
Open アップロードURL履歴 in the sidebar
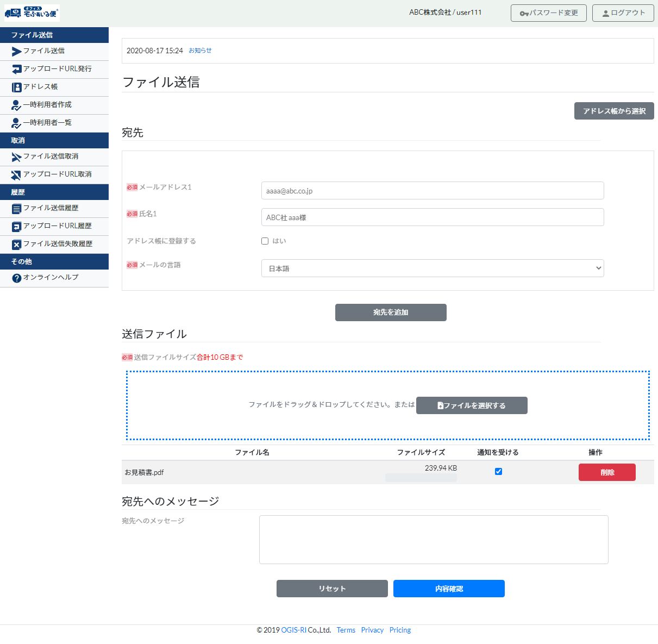tap(16, 226)
